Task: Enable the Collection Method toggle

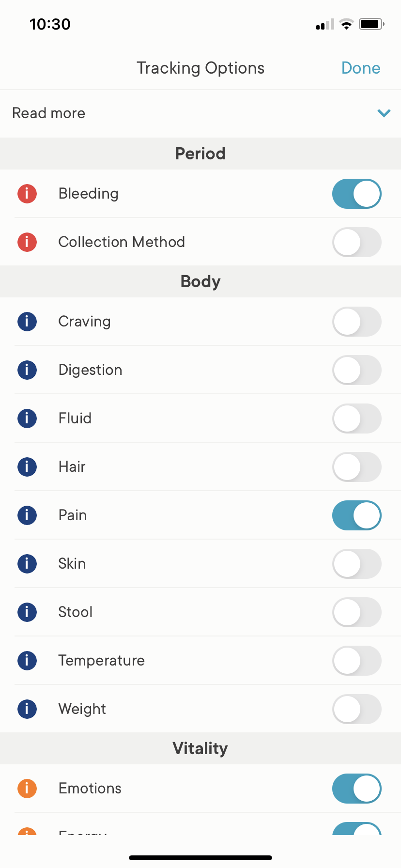Action: click(x=356, y=242)
